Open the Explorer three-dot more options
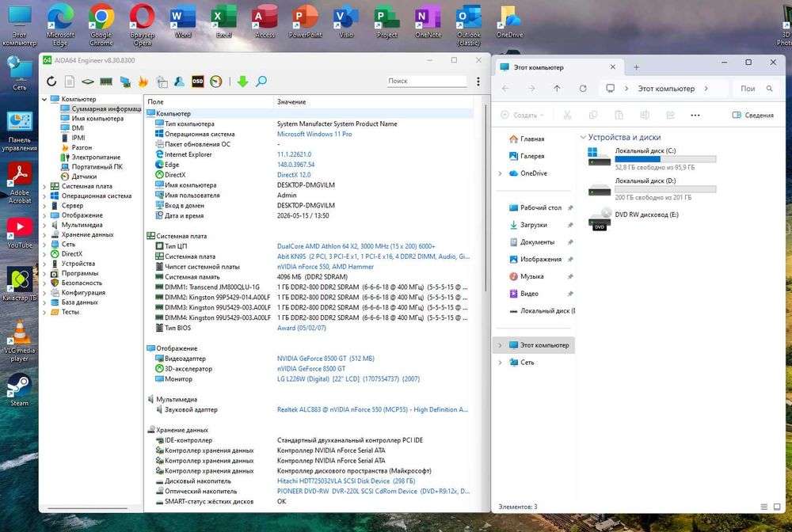Screen dimensions: 792x532 point(695,115)
